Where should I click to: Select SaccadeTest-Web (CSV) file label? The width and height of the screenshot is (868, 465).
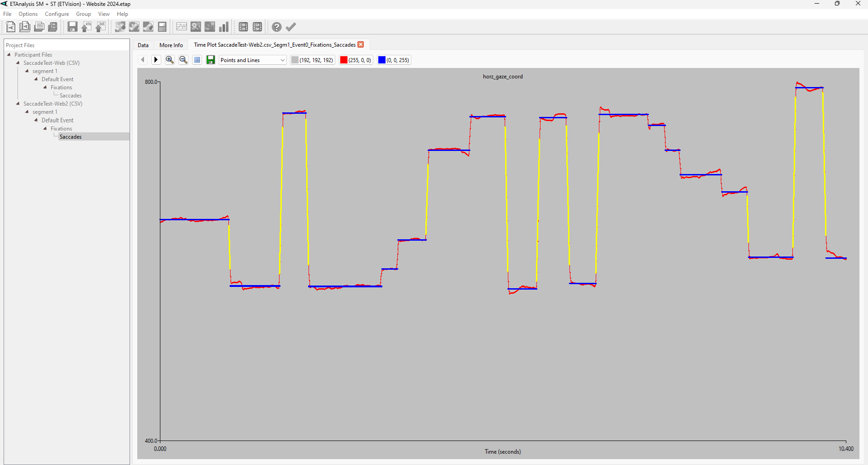pos(52,63)
